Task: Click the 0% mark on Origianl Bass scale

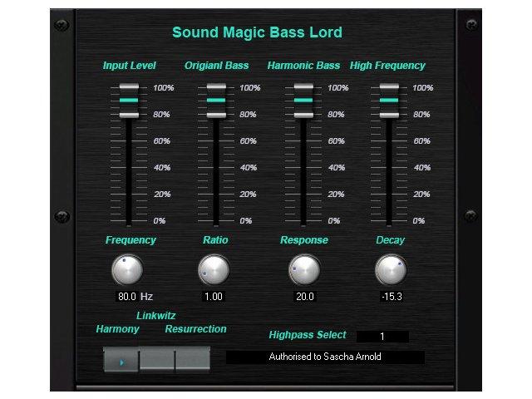Action: [246, 221]
